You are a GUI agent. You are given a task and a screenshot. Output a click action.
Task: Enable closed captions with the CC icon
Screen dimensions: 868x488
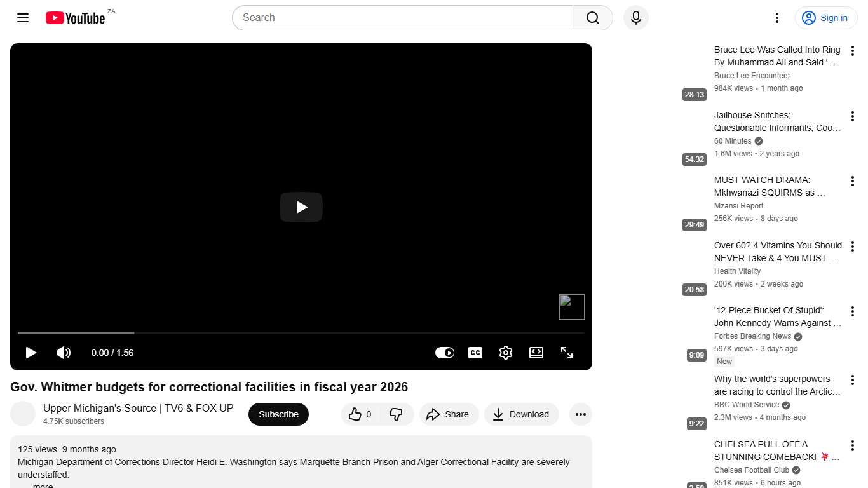[475, 353]
